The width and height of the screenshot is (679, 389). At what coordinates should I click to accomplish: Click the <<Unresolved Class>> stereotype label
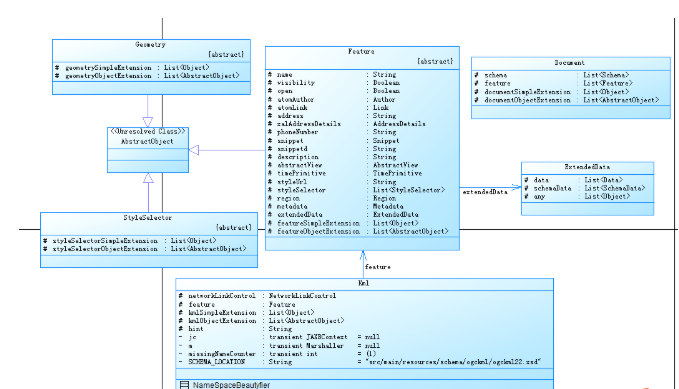(148, 131)
